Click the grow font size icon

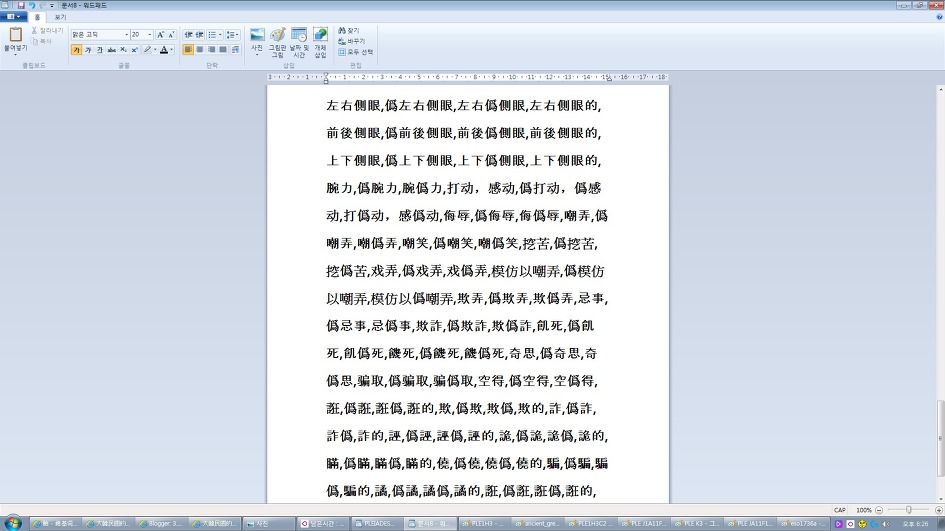tap(160, 34)
